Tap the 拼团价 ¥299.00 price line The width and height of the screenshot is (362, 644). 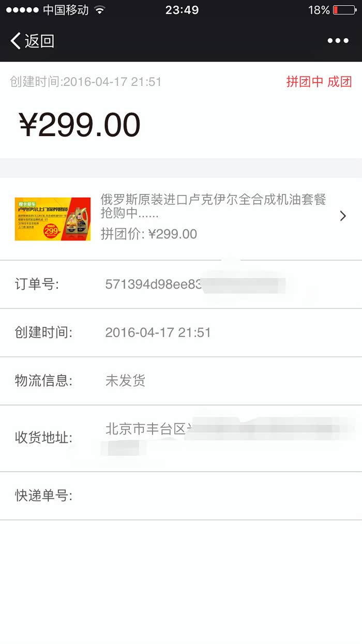tap(148, 234)
